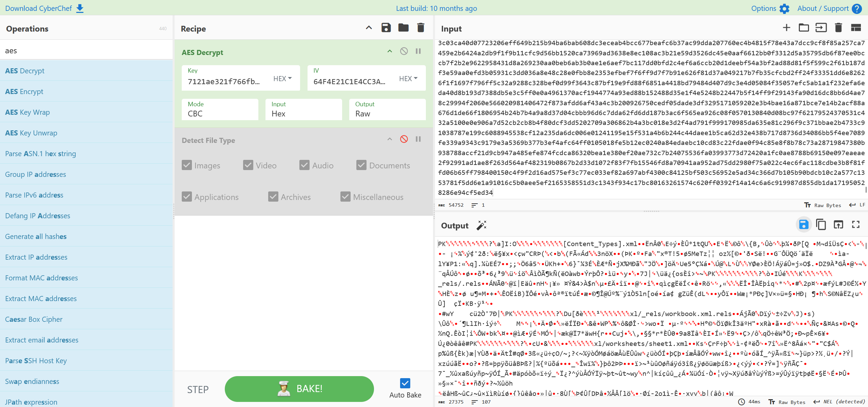Open the Key format HEX dropdown

282,78
